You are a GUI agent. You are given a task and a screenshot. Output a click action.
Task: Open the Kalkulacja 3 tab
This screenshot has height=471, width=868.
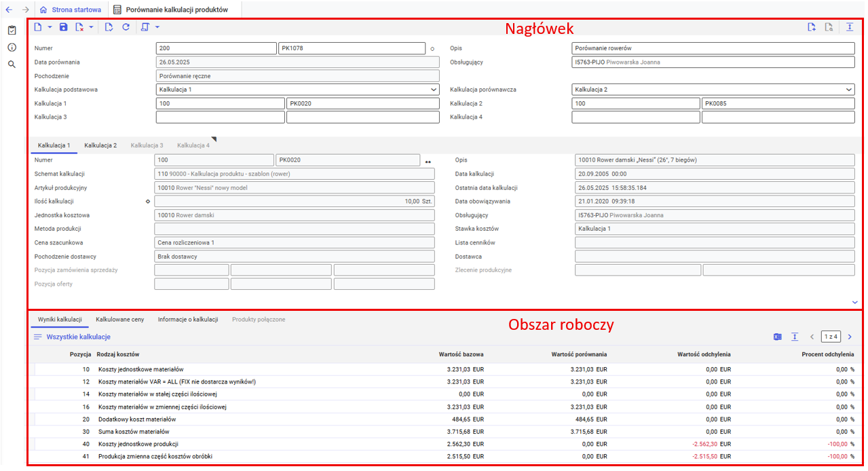point(147,145)
